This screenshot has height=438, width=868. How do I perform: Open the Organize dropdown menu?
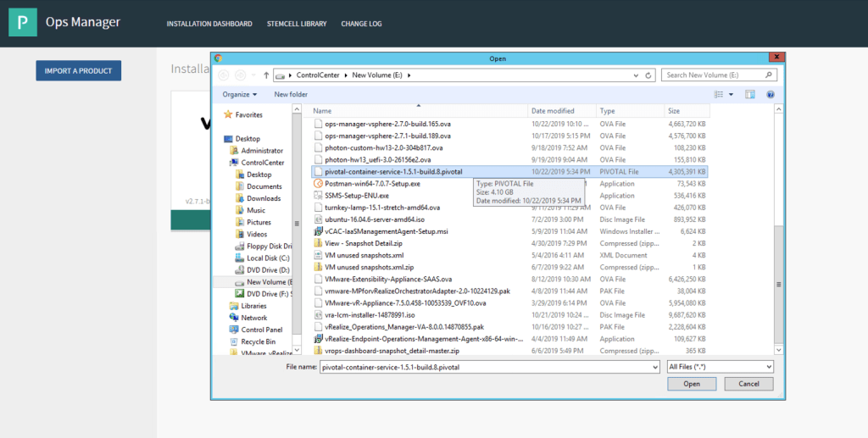coord(241,95)
